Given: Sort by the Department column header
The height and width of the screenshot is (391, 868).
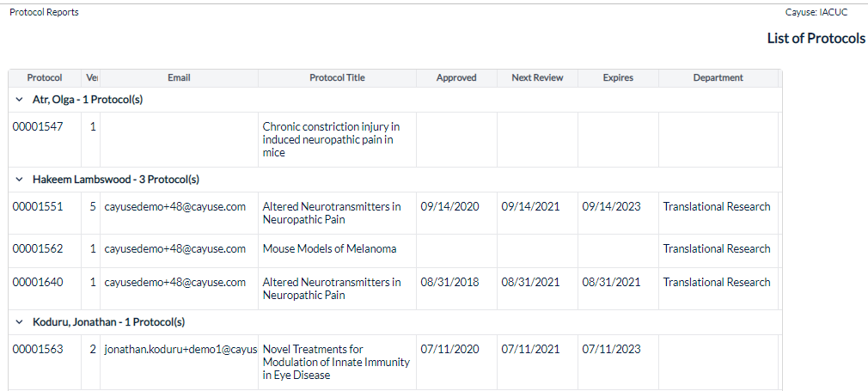Looking at the screenshot, I should [718, 78].
